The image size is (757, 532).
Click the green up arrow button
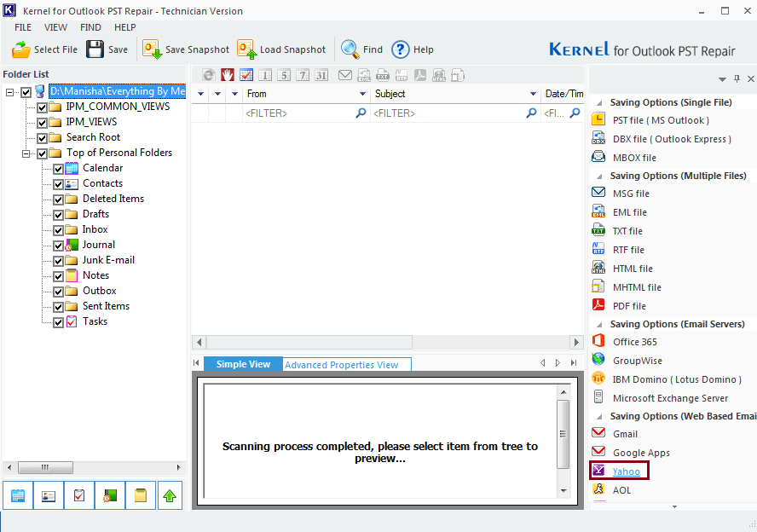pyautogui.click(x=170, y=495)
